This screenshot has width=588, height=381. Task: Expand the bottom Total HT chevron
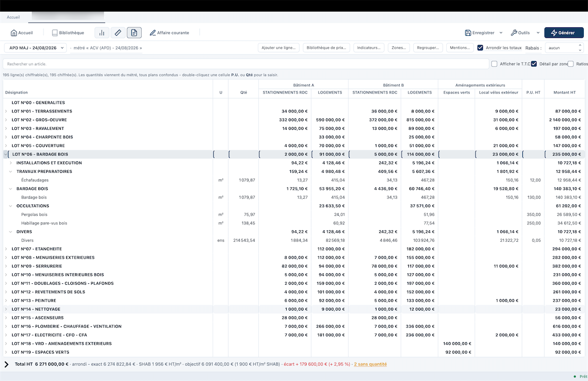[6, 364]
